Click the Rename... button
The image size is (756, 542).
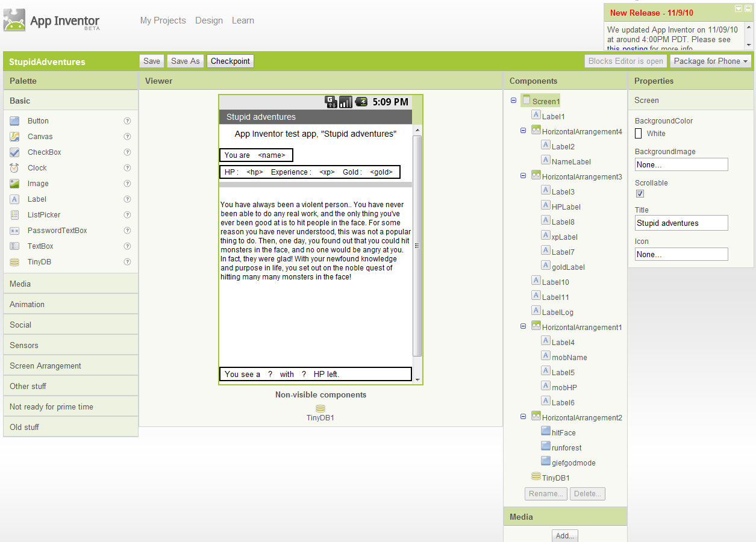pos(546,494)
